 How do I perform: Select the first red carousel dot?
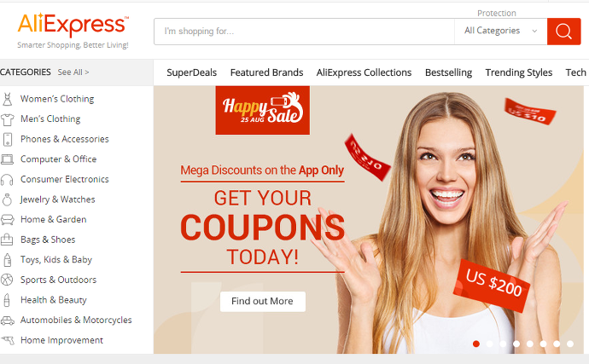[476, 344]
